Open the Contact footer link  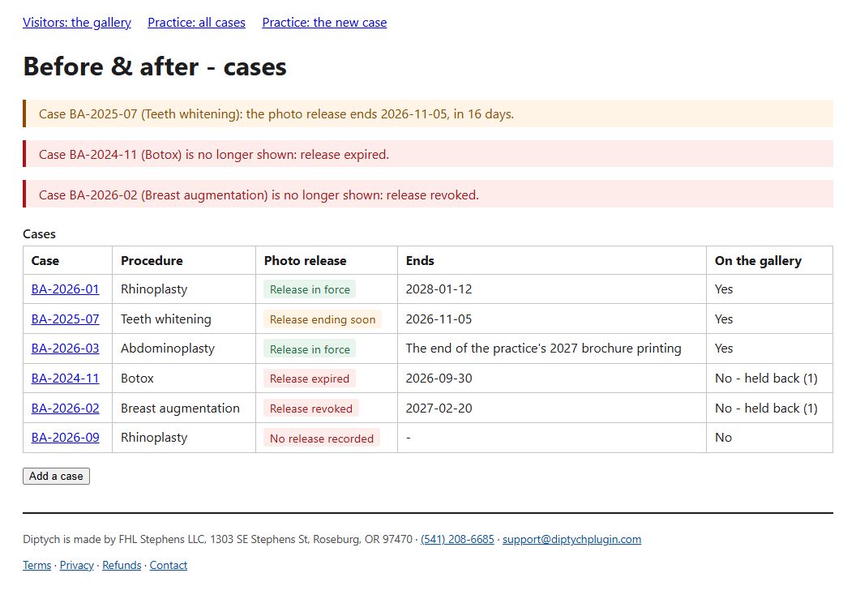pyautogui.click(x=169, y=565)
